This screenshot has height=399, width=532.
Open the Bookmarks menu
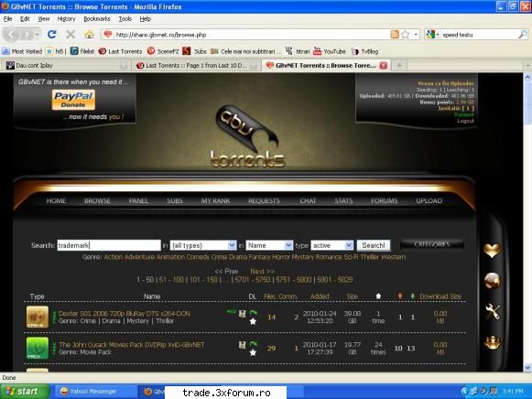[x=97, y=19]
